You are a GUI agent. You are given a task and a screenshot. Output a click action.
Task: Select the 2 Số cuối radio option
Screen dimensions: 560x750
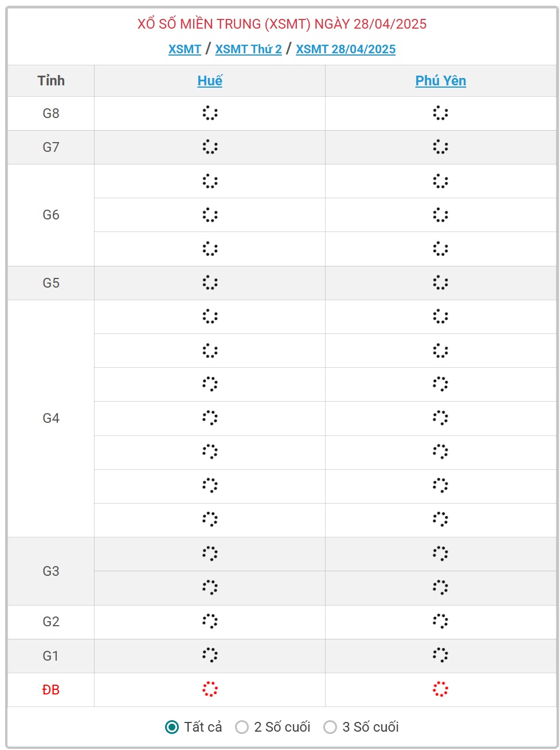(242, 727)
